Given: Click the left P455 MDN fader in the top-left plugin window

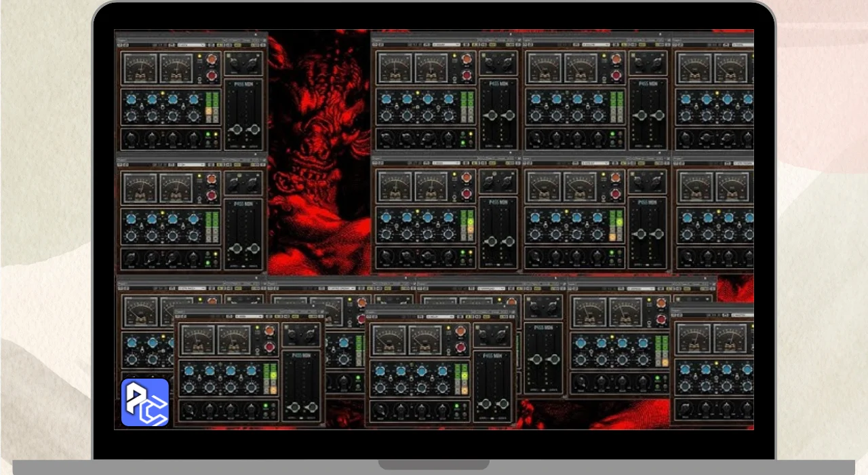Looking at the screenshot, I should pos(236,129).
